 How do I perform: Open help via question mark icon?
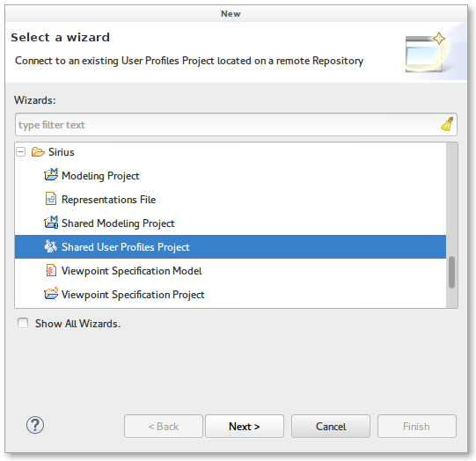[x=35, y=425]
